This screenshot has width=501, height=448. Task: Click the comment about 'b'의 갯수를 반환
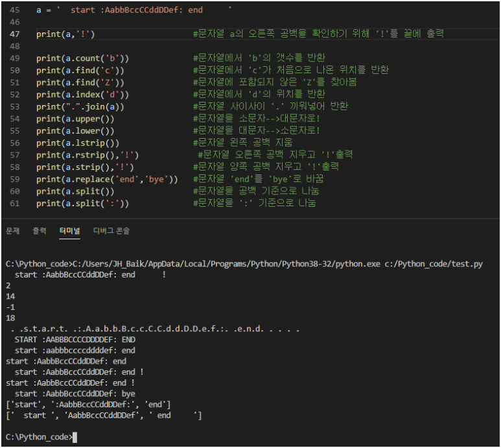pos(259,58)
